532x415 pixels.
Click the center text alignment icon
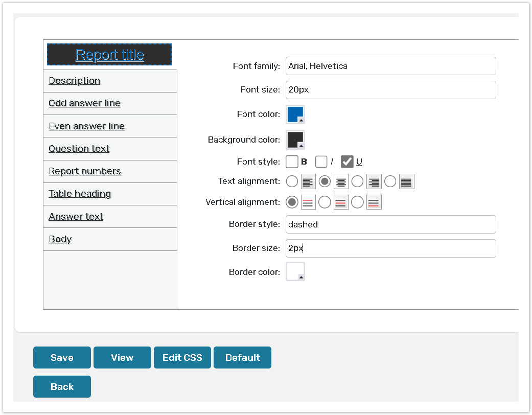pos(341,182)
